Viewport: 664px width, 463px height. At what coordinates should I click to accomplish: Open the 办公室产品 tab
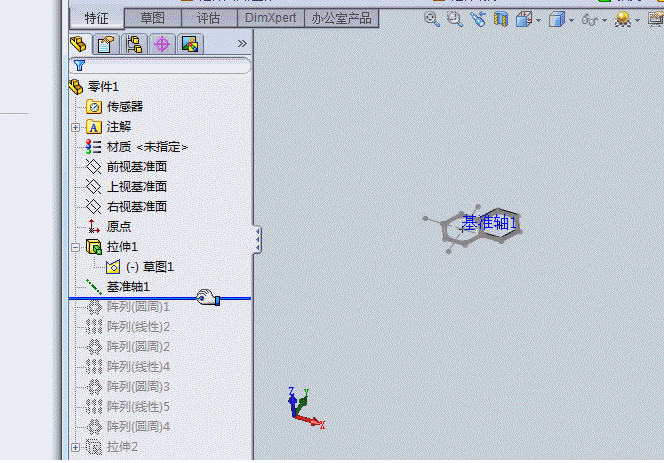(x=341, y=18)
